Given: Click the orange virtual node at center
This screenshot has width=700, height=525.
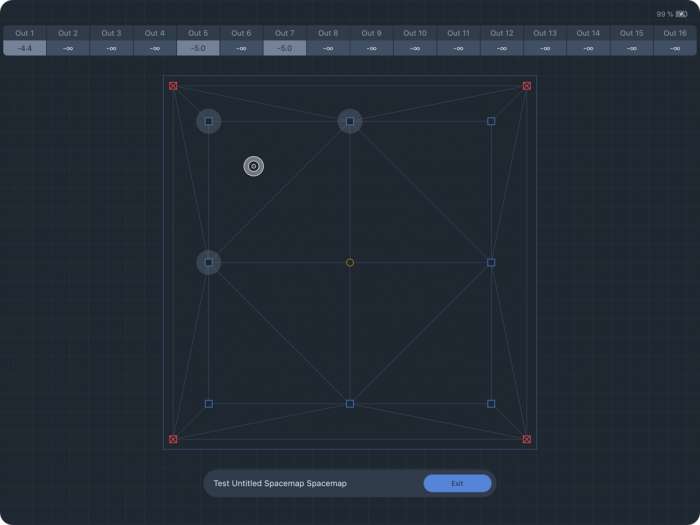Looking at the screenshot, I should point(350,263).
